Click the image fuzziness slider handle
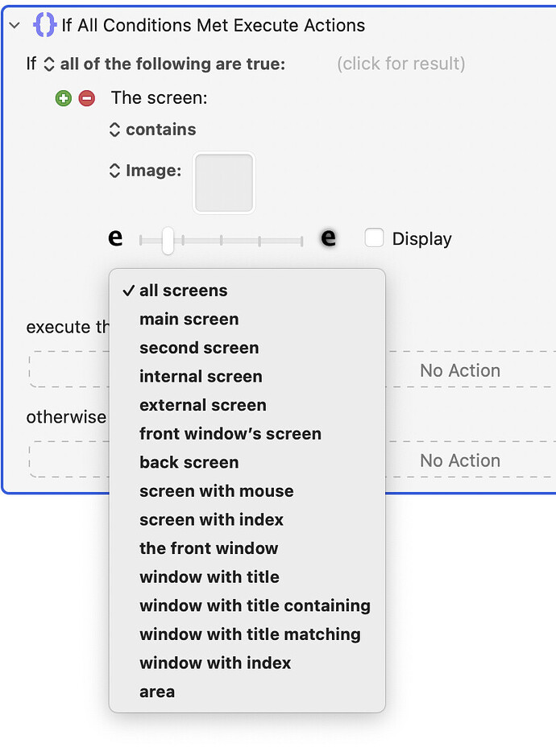This screenshot has width=556, height=756. 168,239
